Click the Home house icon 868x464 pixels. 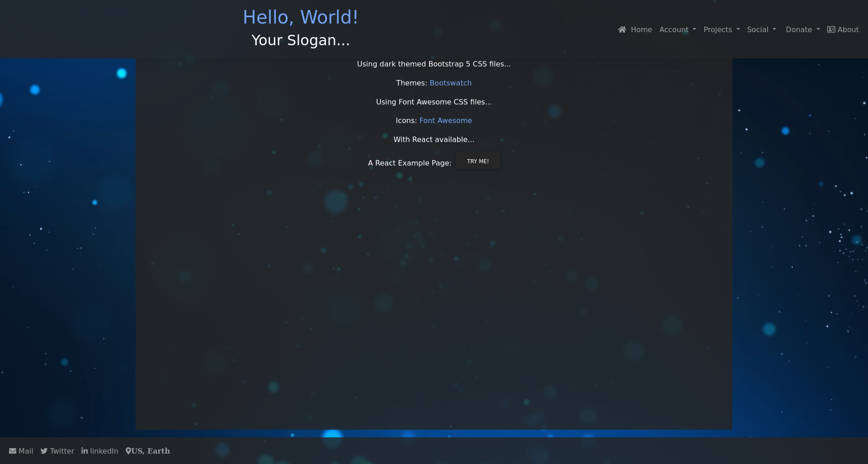(622, 29)
